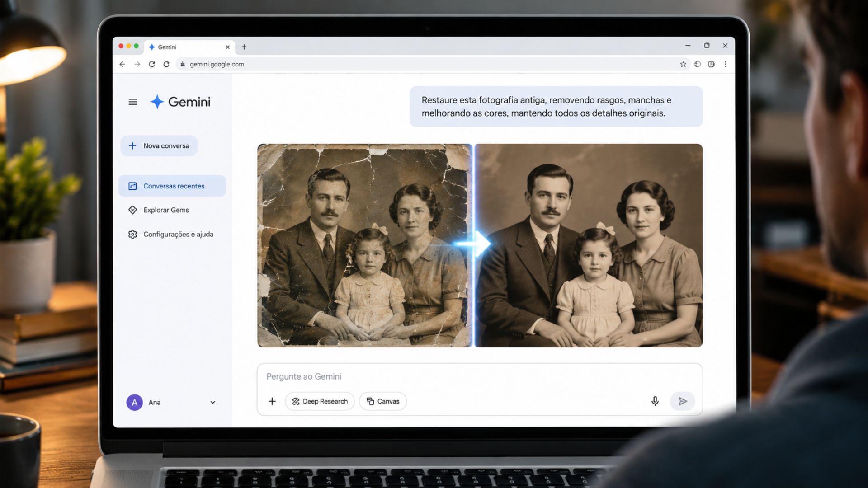Image resolution: width=868 pixels, height=488 pixels.
Task: Enable Deep Research mode
Action: coord(320,401)
